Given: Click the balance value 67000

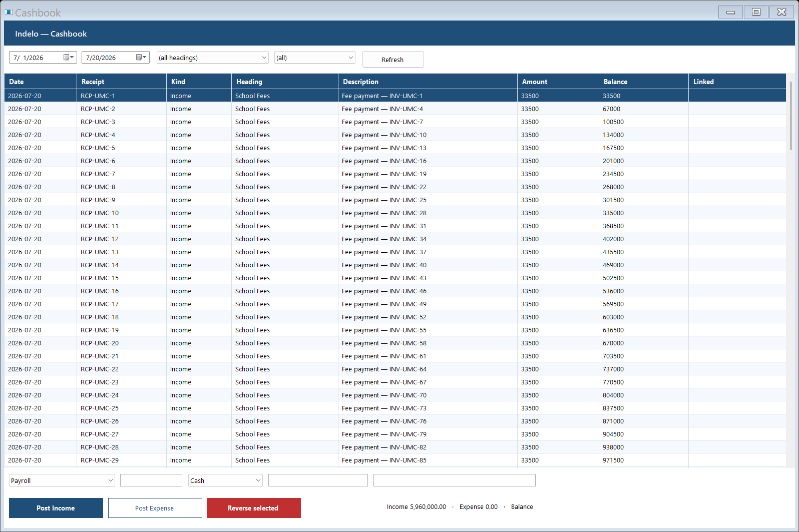Looking at the screenshot, I should (611, 109).
